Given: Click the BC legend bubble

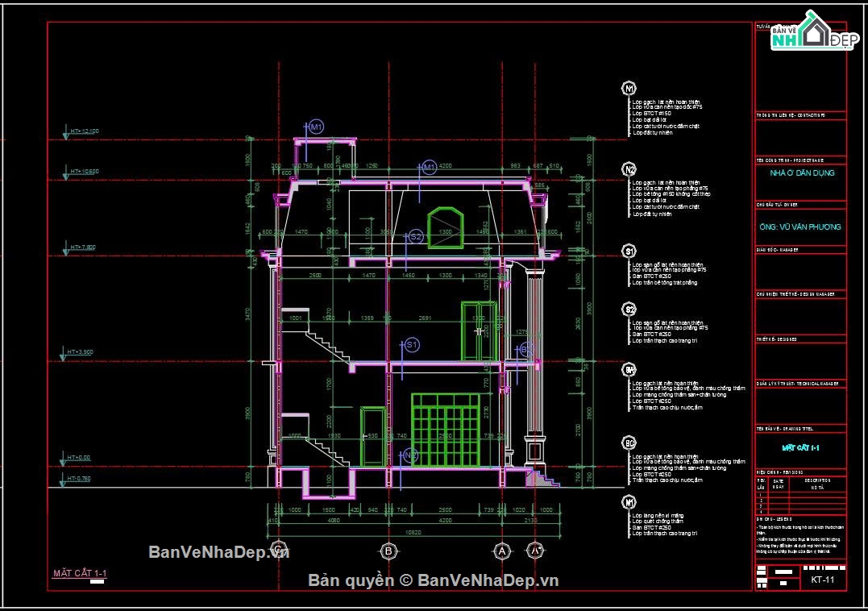Looking at the screenshot, I should (629, 443).
